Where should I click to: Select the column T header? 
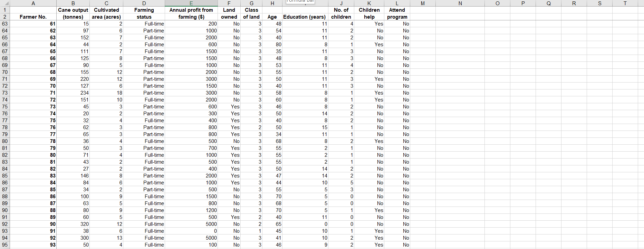click(x=625, y=3)
